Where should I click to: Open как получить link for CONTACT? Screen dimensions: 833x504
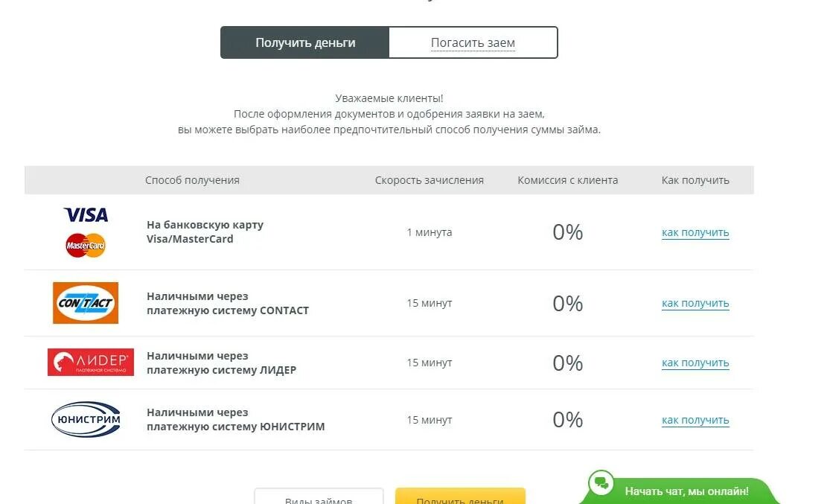pyautogui.click(x=695, y=303)
